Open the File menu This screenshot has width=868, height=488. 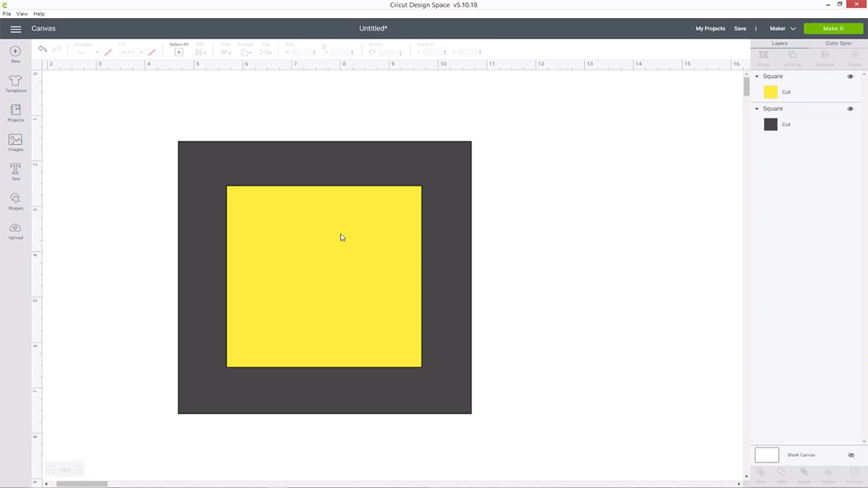(7, 13)
